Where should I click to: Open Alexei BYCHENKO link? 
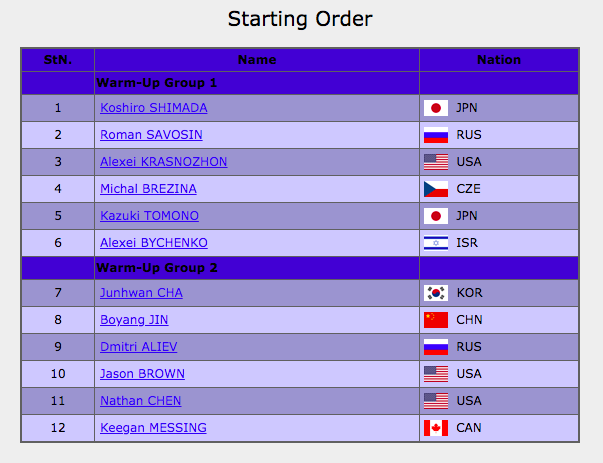[154, 243]
